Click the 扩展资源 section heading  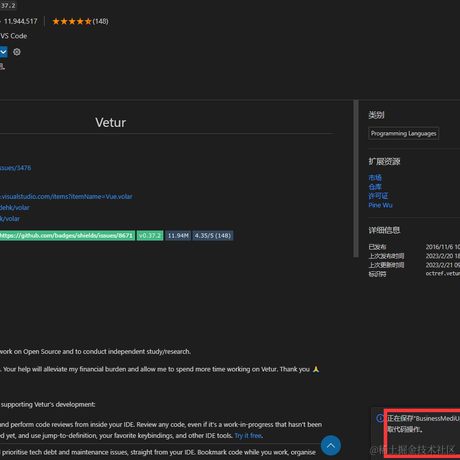[x=384, y=161]
